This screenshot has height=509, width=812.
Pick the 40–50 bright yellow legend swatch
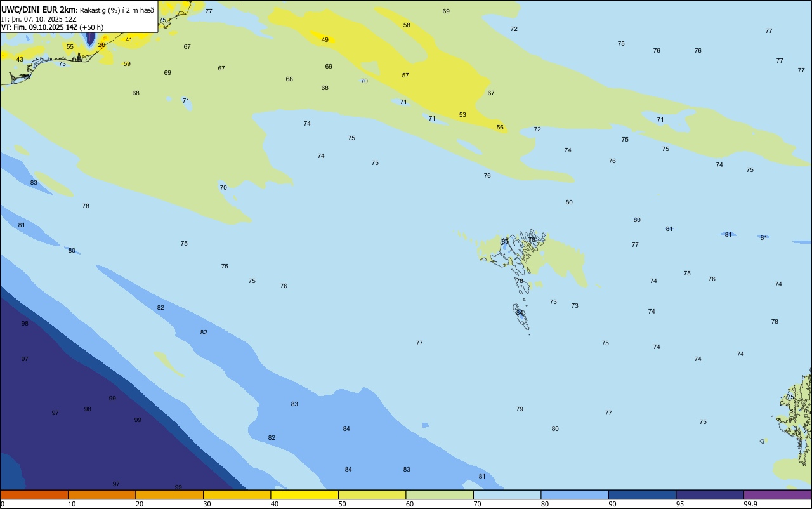tap(304, 494)
